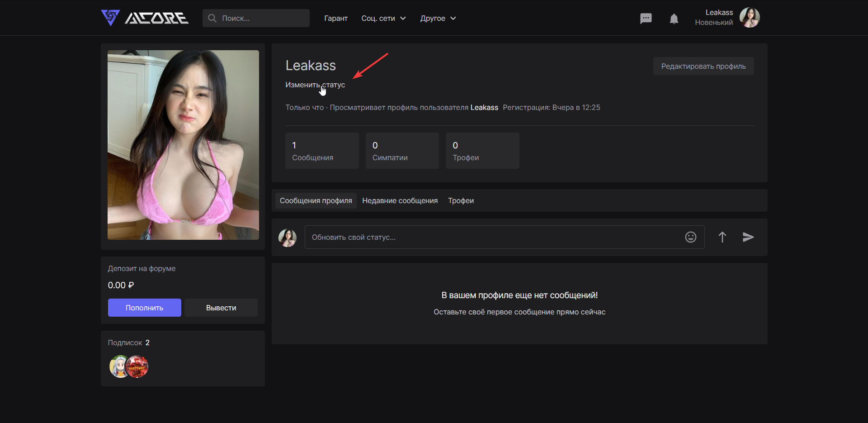Open user avatar in top right header
868x423 pixels.
[x=749, y=18]
